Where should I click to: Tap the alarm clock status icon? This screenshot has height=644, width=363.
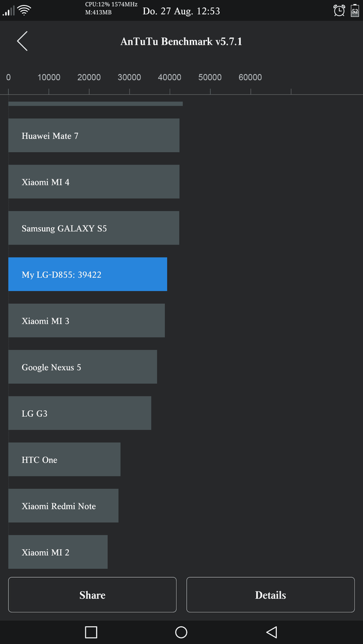click(339, 11)
